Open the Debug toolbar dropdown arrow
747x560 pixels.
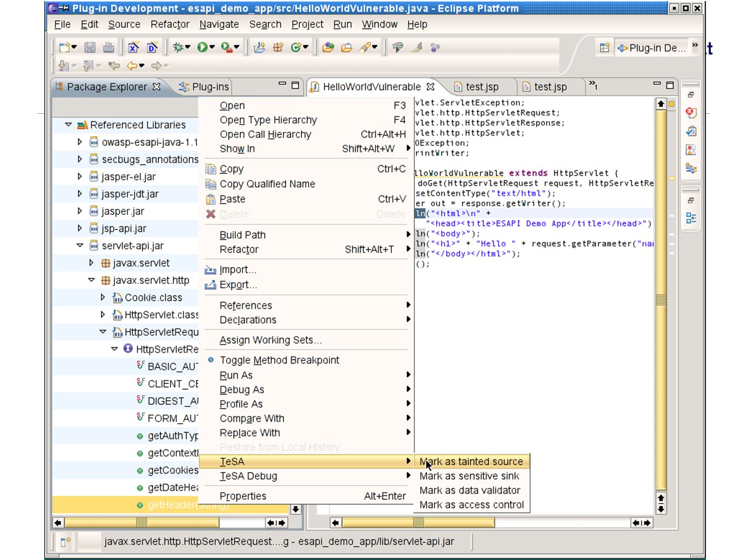coord(188,48)
